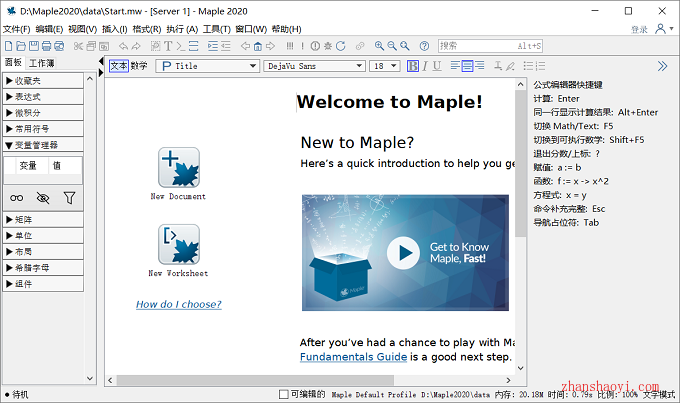Open print preview icon in toolbar
Image resolution: width=680 pixels, height=403 pixels.
click(59, 46)
